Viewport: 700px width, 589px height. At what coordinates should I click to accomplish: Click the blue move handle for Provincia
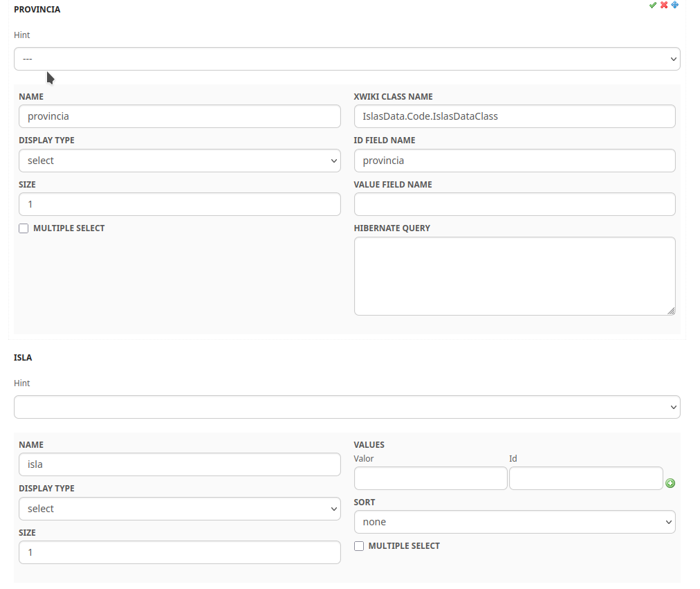tap(675, 5)
